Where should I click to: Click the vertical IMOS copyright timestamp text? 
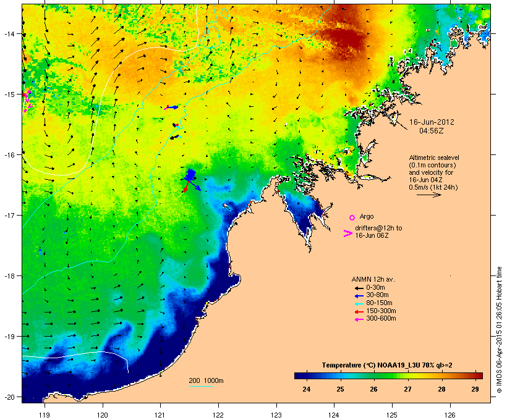499,330
